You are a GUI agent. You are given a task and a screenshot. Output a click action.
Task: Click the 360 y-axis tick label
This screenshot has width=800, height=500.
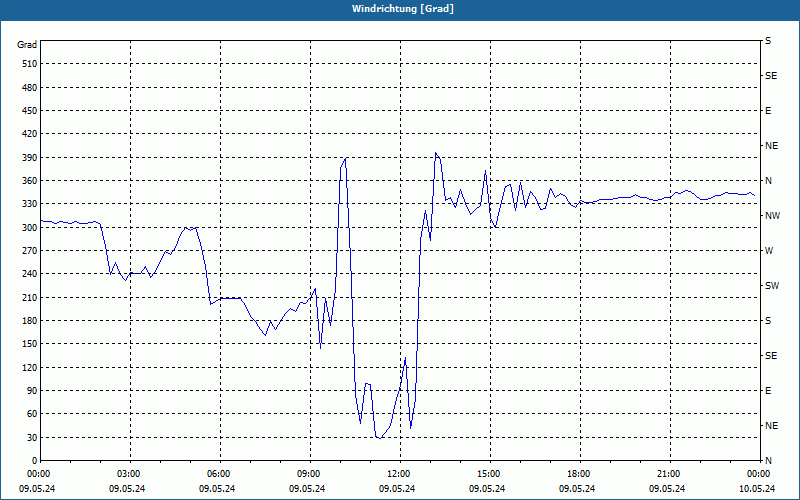click(x=29, y=181)
